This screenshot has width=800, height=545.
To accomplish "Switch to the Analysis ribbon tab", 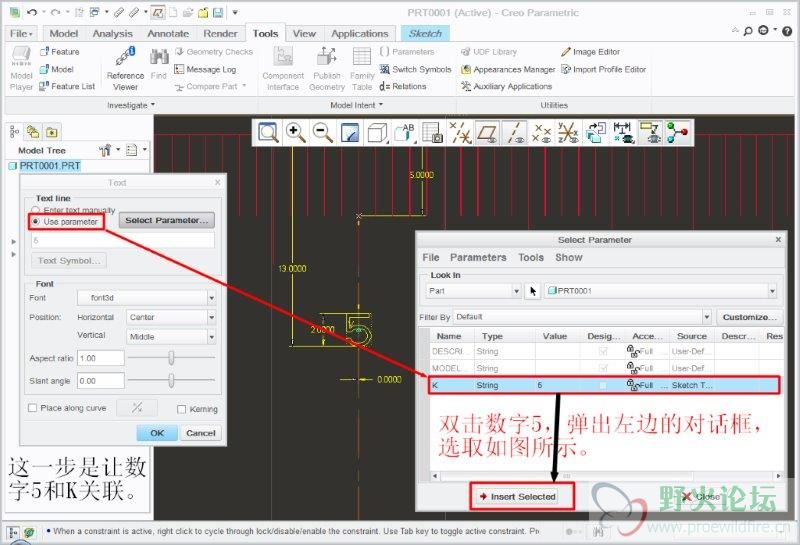I will coord(112,33).
